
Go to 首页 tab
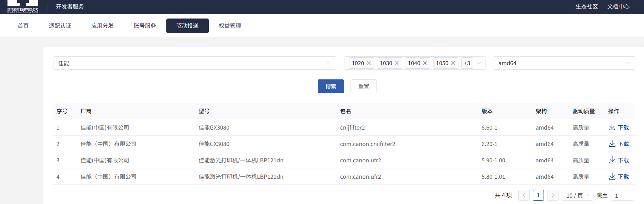click(x=23, y=26)
